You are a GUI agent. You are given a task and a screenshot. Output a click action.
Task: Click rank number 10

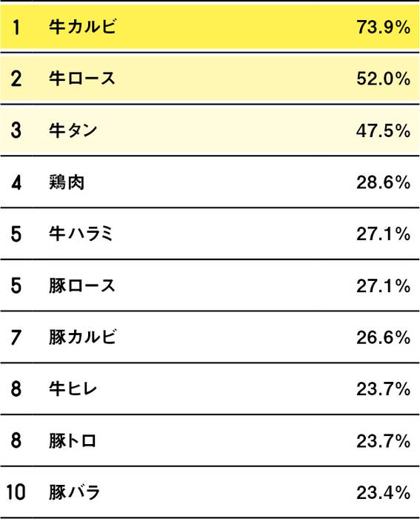point(16,492)
